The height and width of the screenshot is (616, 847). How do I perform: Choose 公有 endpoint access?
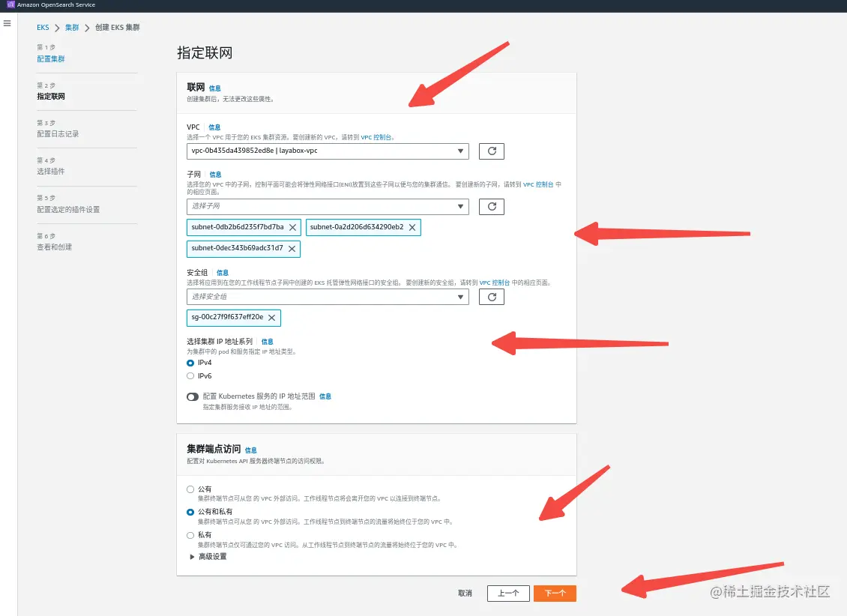190,489
